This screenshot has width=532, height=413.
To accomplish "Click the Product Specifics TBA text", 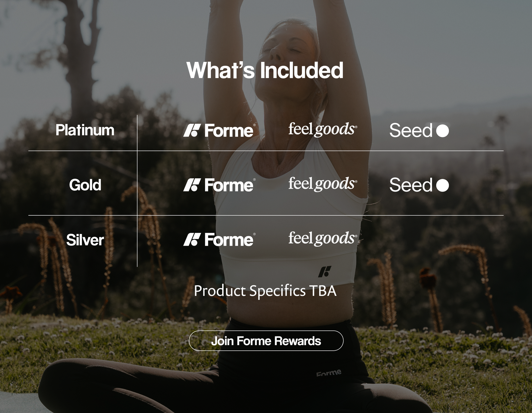I will (265, 291).
